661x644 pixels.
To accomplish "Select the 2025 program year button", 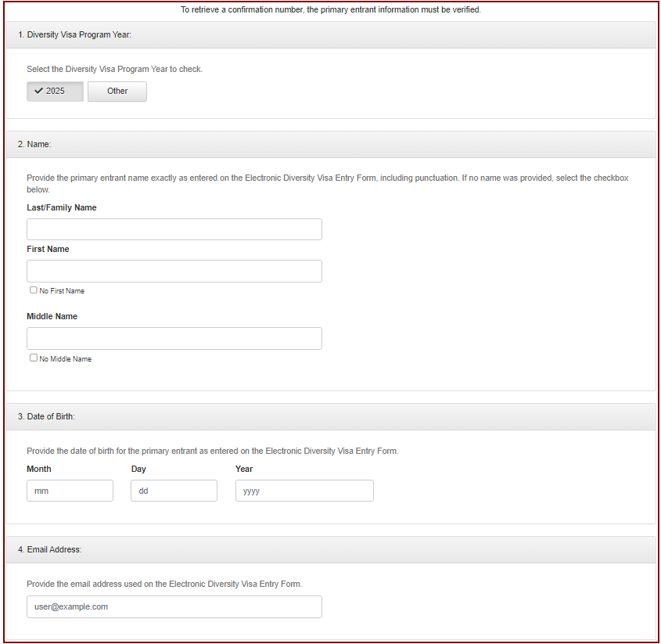I will (56, 91).
